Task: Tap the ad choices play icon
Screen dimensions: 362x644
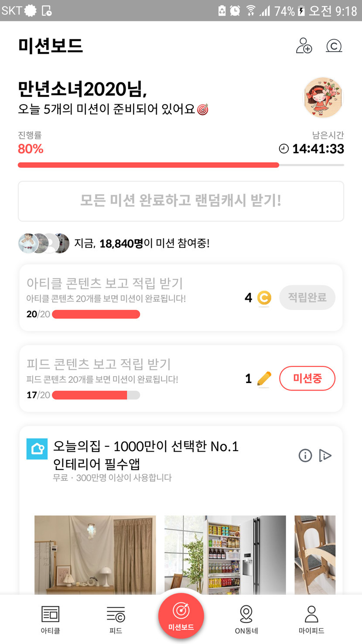Action: [x=325, y=456]
